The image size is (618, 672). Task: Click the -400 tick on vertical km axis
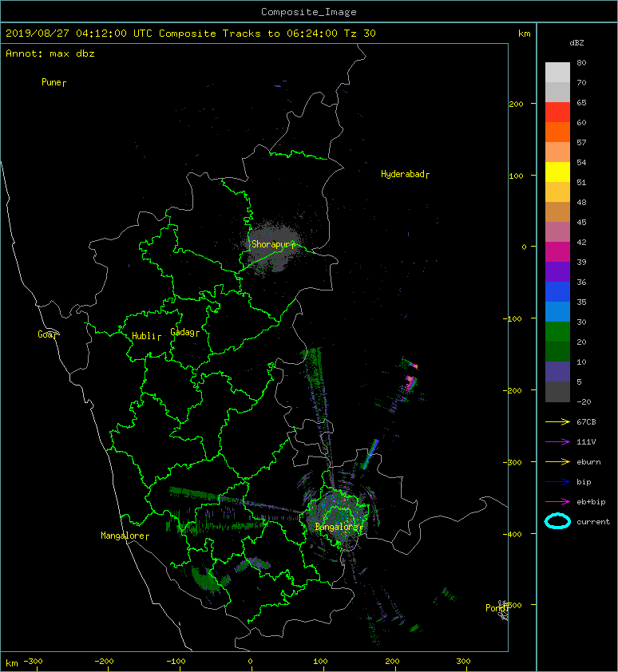(513, 534)
